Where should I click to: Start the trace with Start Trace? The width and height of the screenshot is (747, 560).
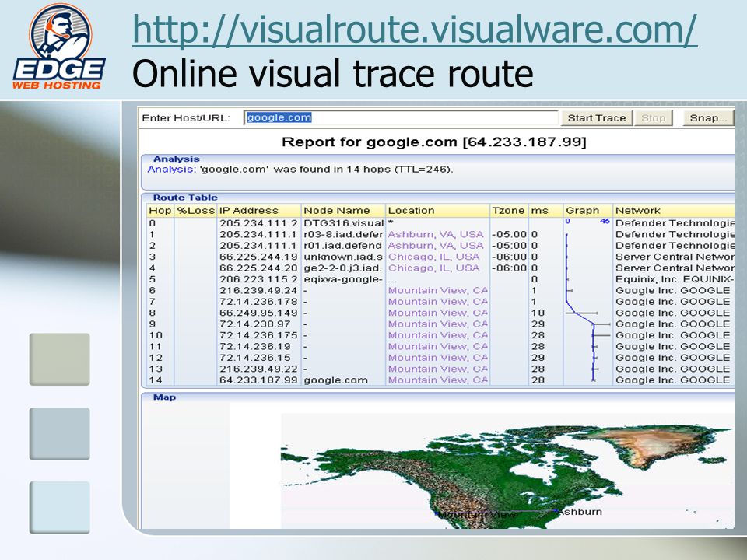597,118
